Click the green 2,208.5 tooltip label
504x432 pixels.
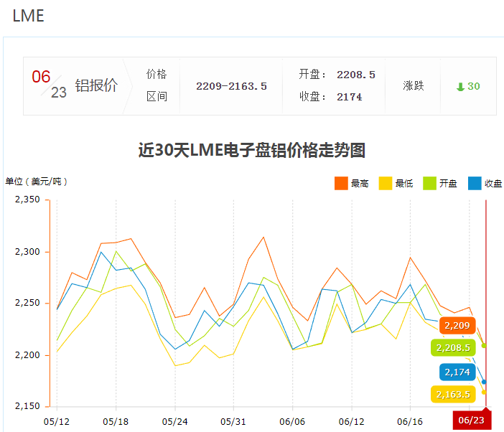tap(453, 347)
